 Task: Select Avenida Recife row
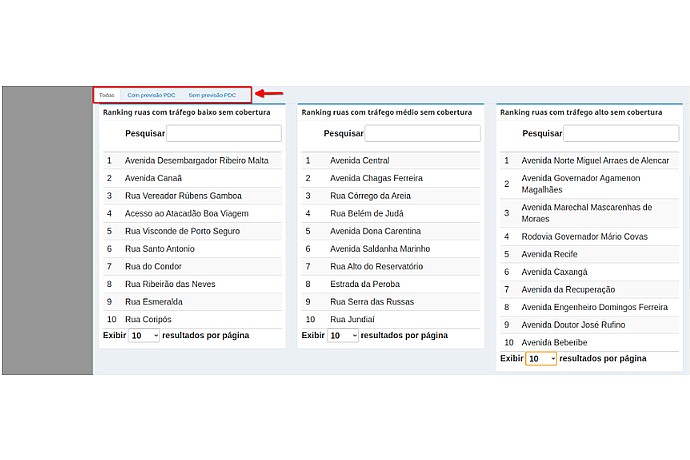point(589,254)
